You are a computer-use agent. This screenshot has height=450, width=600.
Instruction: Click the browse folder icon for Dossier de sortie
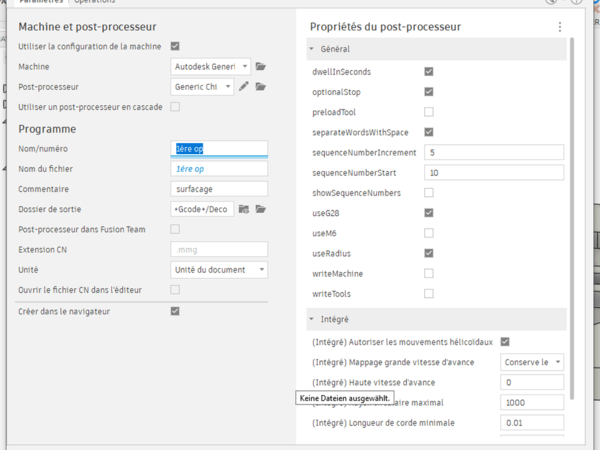click(x=260, y=209)
